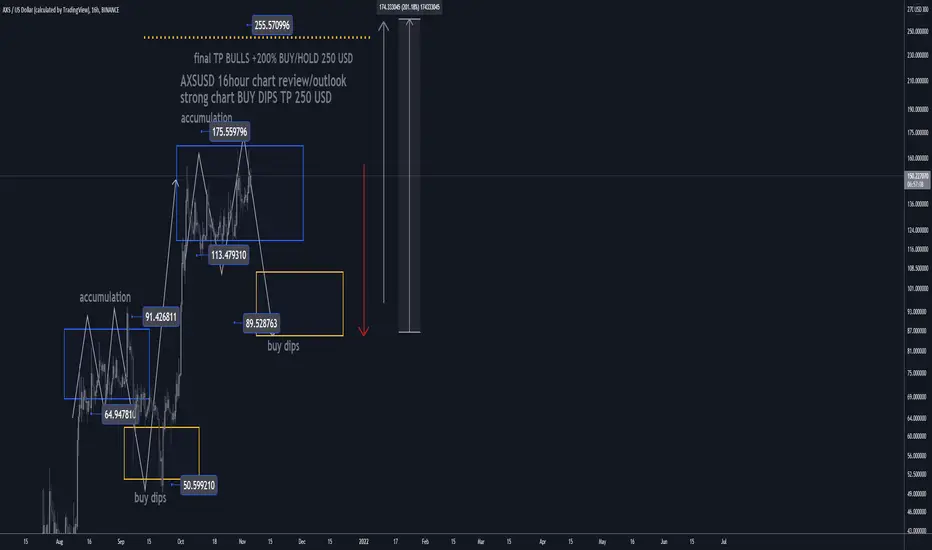Click the AXS / US Dollar symbol title
Image resolution: width=932 pixels, height=550 pixels.
(x=61, y=10)
